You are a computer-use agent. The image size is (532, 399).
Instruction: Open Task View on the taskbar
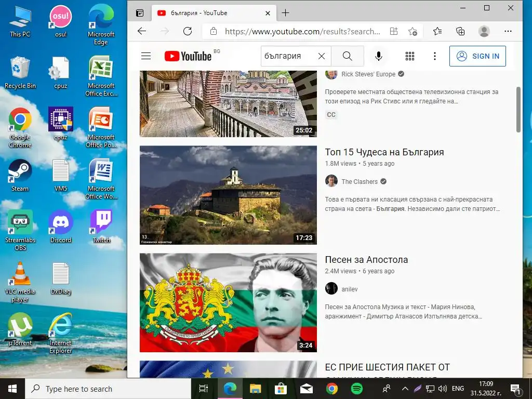(204, 389)
